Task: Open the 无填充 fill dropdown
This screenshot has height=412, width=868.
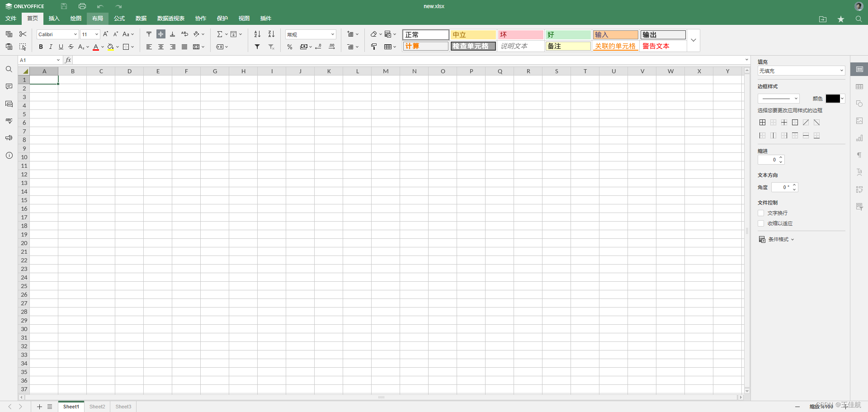Action: tap(802, 71)
